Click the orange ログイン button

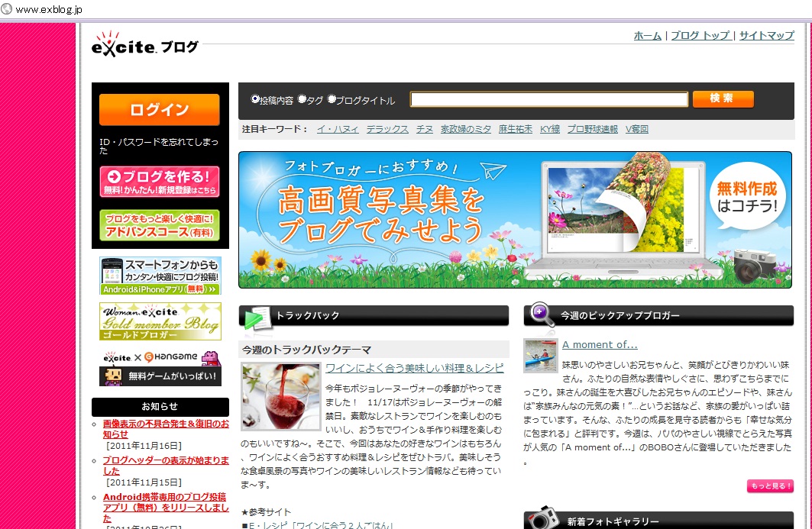tap(160, 110)
